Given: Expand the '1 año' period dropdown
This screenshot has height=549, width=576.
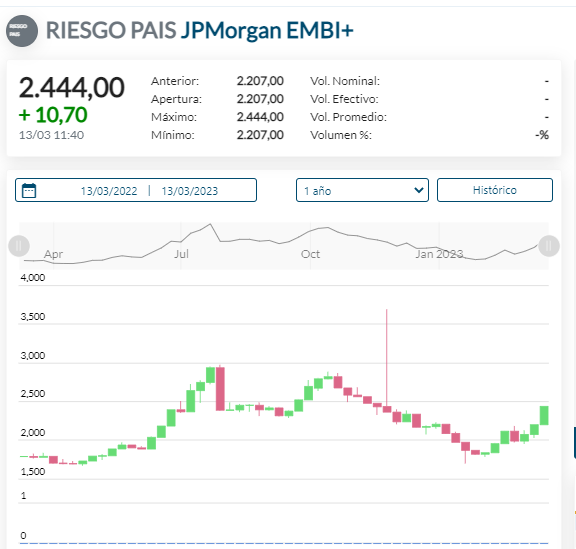Looking at the screenshot, I should [x=362, y=190].
